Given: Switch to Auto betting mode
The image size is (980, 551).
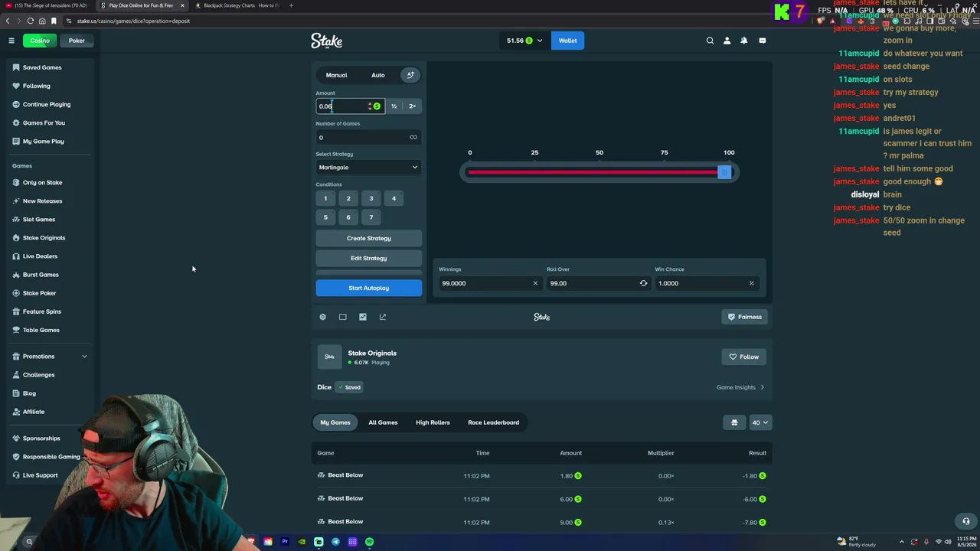Looking at the screenshot, I should 378,75.
